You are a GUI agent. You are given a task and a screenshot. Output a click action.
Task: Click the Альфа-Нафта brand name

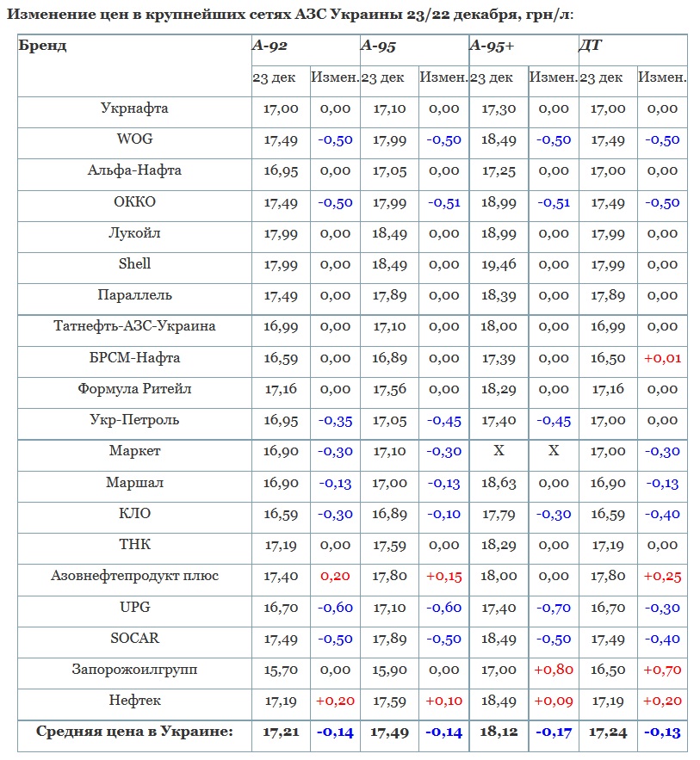(134, 170)
